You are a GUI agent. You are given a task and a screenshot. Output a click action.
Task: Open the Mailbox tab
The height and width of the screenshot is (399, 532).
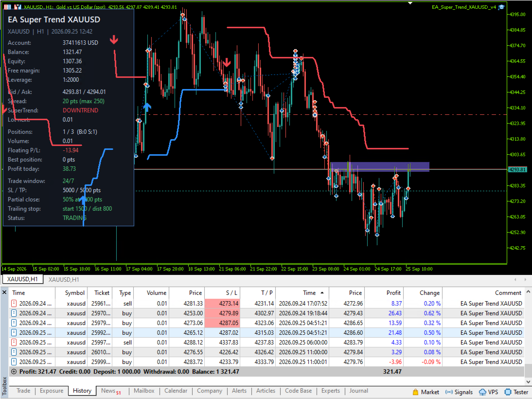(x=144, y=391)
